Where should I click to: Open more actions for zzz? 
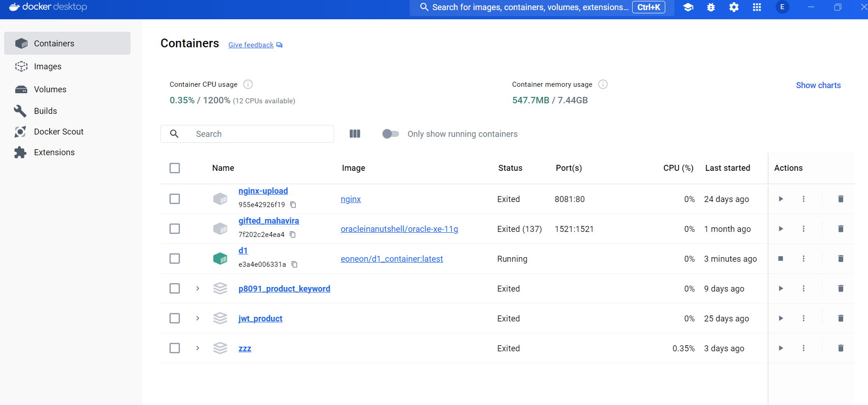pyautogui.click(x=804, y=348)
